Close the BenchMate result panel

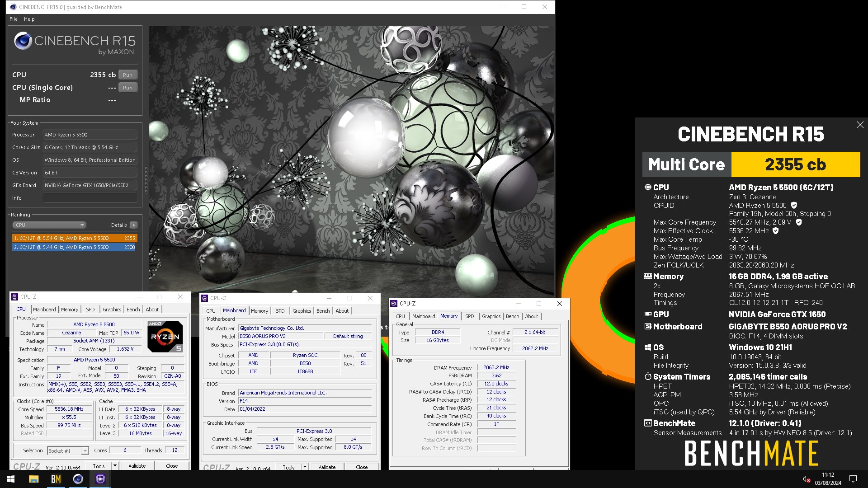[x=860, y=125]
